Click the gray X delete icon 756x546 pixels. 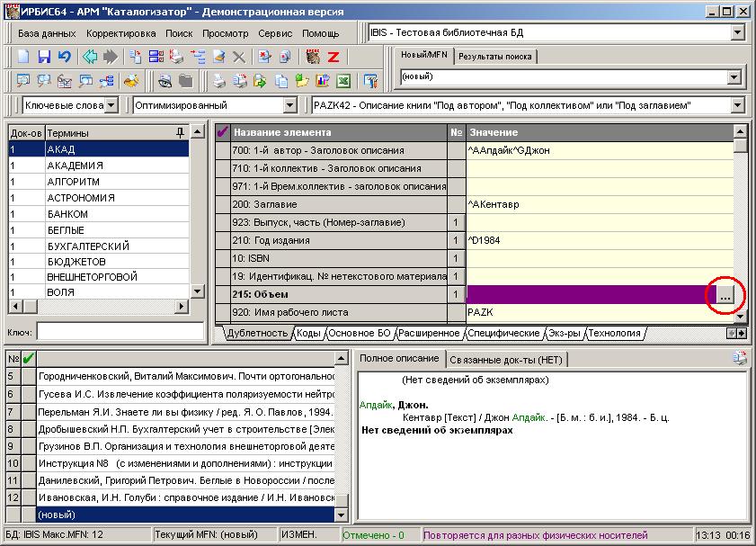pyautogui.click(x=239, y=57)
